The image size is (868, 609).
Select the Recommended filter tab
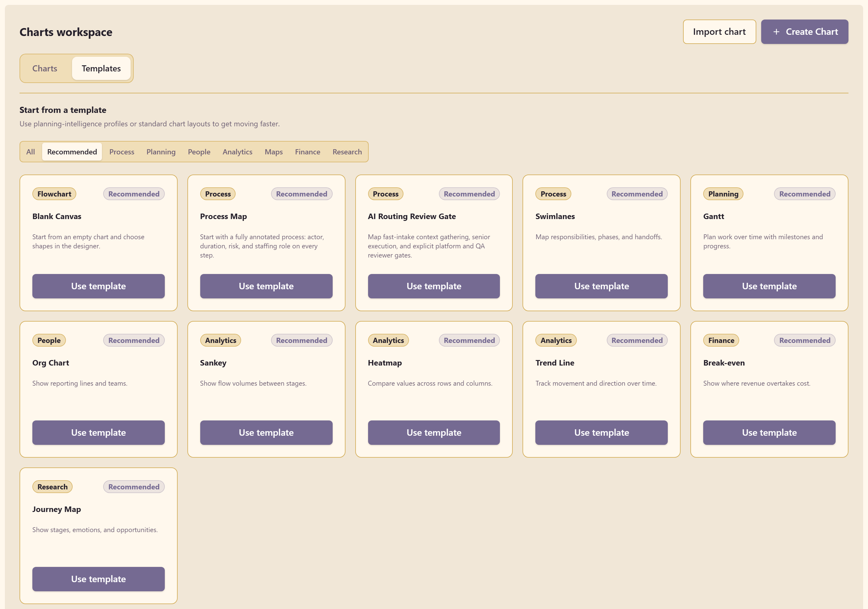pyautogui.click(x=72, y=152)
